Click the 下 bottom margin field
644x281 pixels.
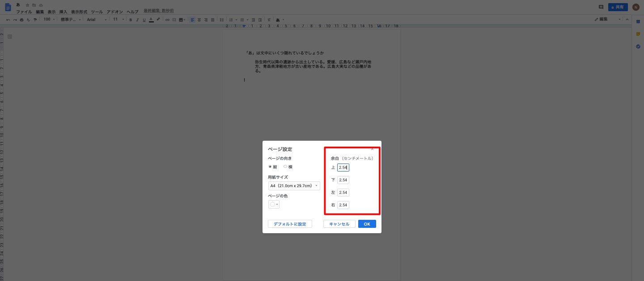pyautogui.click(x=343, y=180)
